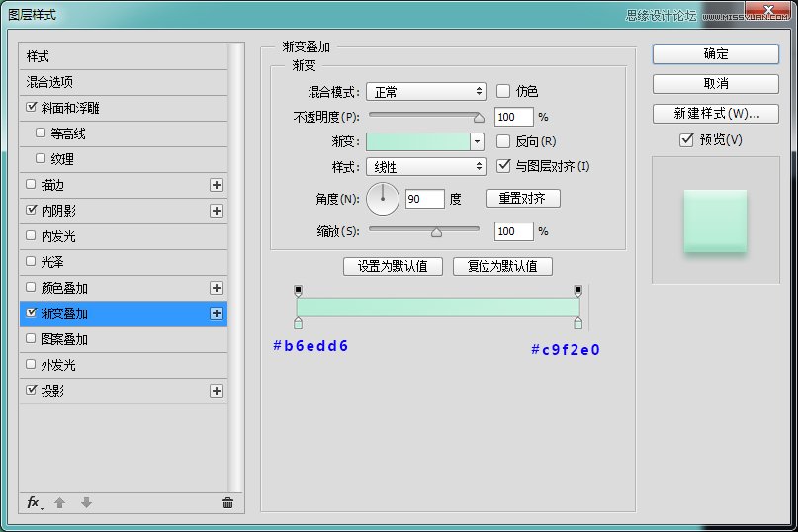Enable 描边 checkbox
The height and width of the screenshot is (532, 798).
tap(31, 184)
